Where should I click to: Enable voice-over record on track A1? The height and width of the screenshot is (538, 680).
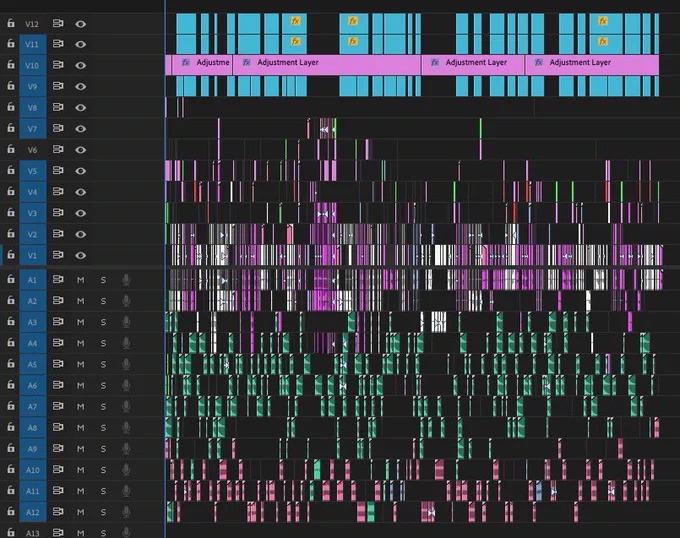(126, 280)
